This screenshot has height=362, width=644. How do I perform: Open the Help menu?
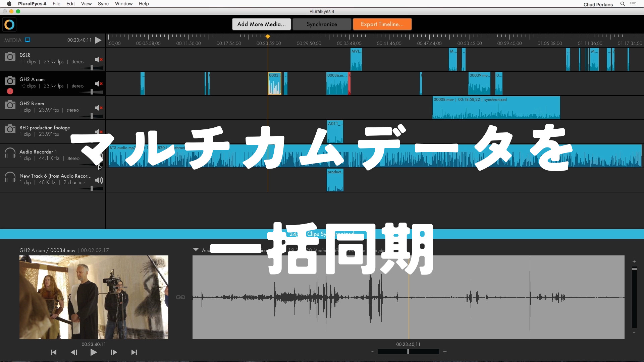tap(144, 4)
